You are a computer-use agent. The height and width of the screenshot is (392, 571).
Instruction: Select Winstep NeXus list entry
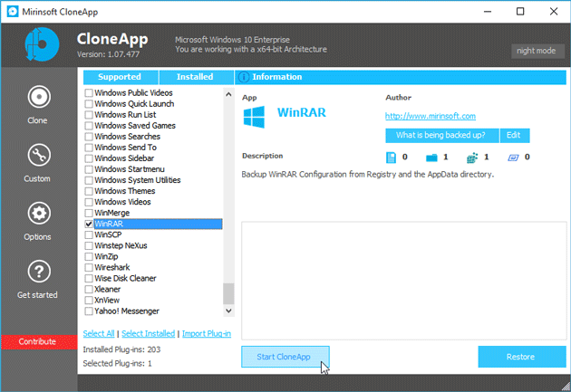coord(121,246)
